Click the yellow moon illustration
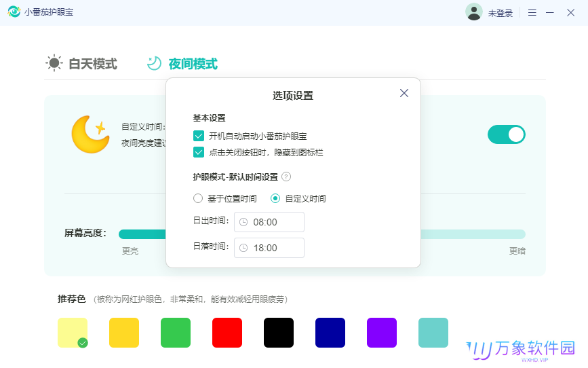Image resolution: width=588 pixels, height=368 pixels. pyautogui.click(x=90, y=134)
